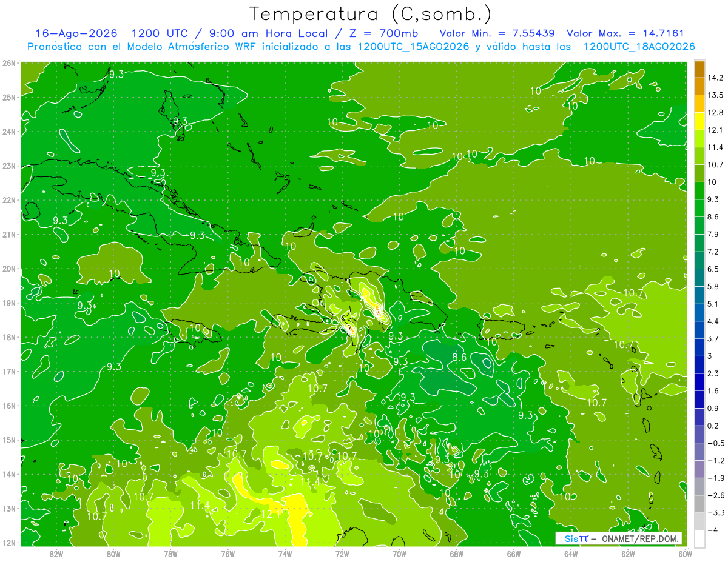Pick the purple swatch between -1.9 and -1.2

699,469
